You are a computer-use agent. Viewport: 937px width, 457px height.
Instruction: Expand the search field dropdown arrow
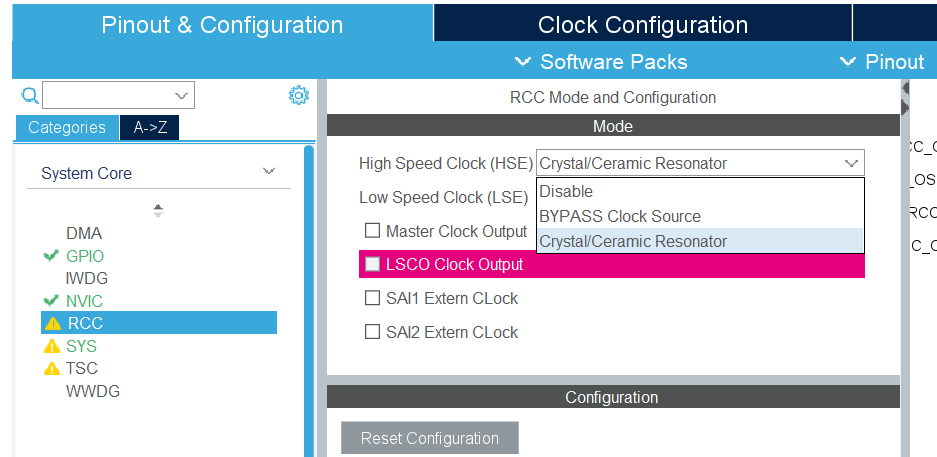pos(181,96)
